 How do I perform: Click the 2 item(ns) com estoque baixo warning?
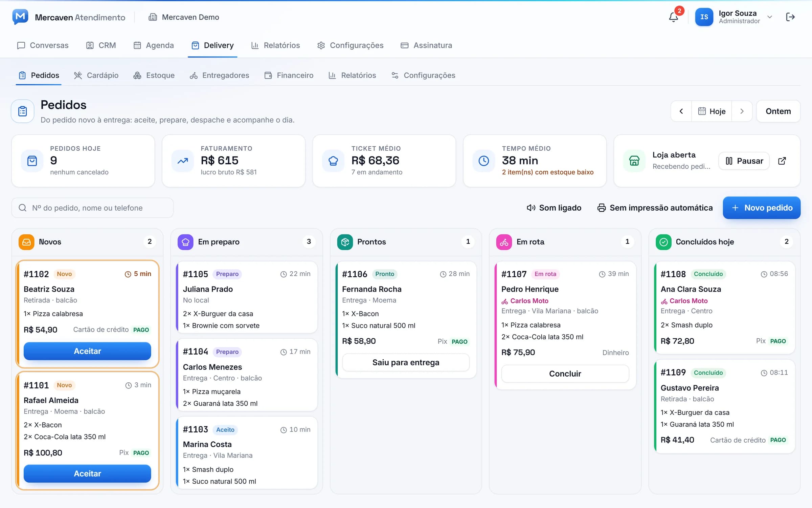tap(547, 172)
